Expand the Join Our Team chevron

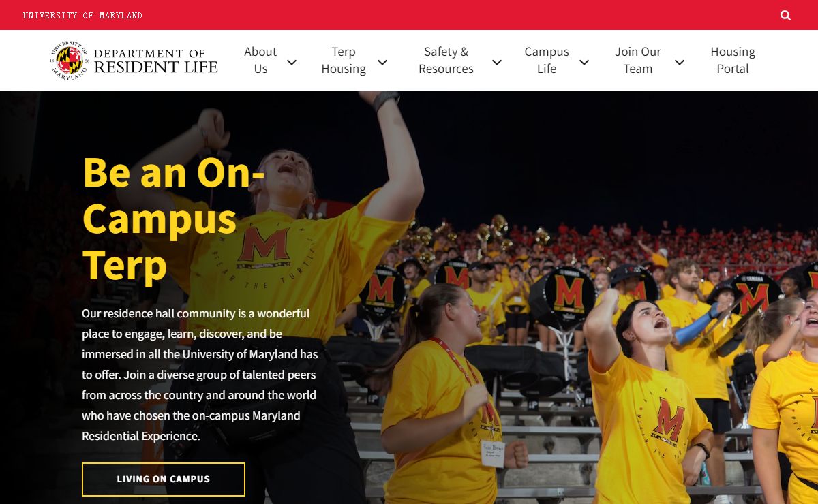(x=680, y=62)
